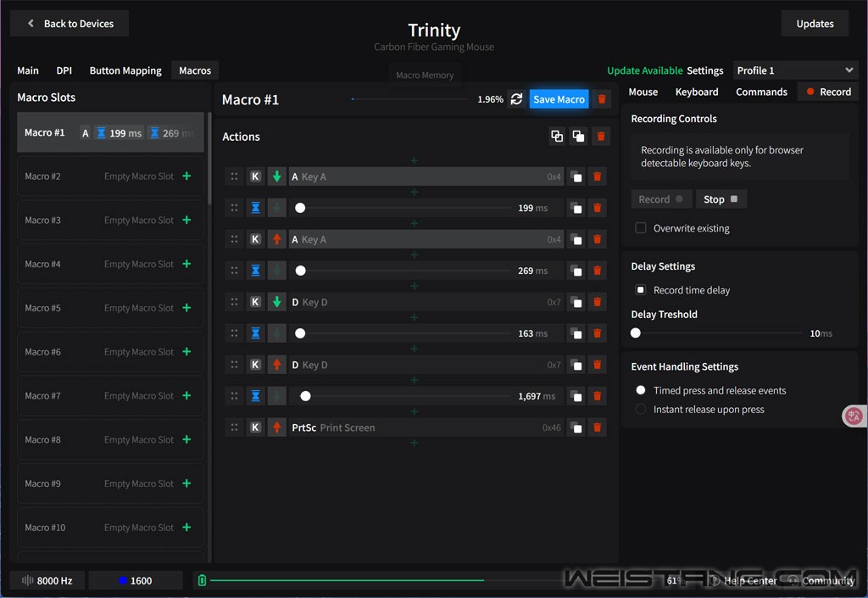
Task: Duplicate the Print Screen action row
Action: point(576,428)
